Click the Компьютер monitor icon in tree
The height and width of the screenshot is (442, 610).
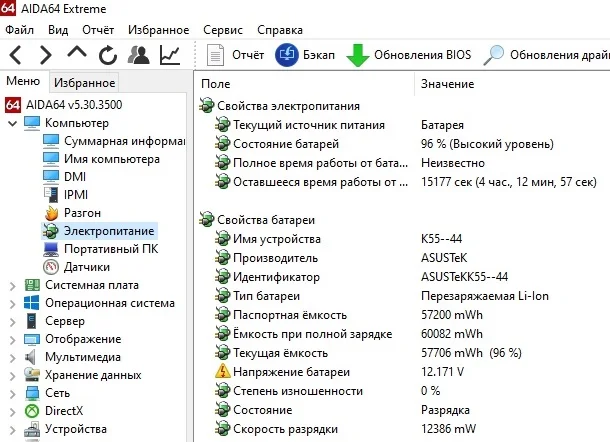coord(32,123)
